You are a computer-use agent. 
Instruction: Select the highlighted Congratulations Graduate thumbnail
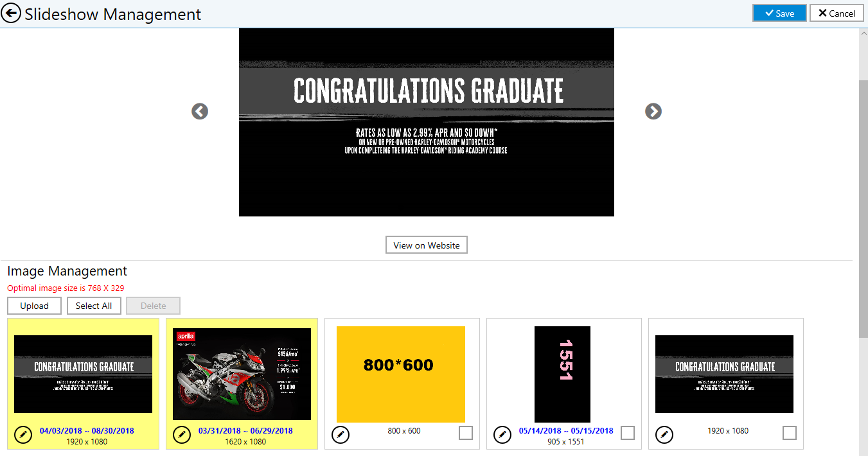pos(83,374)
